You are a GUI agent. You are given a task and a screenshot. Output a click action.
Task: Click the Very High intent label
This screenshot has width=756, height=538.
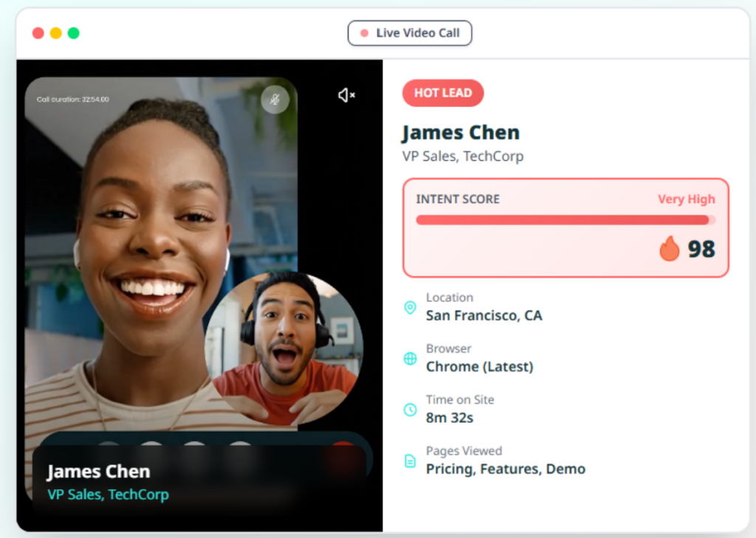point(686,199)
